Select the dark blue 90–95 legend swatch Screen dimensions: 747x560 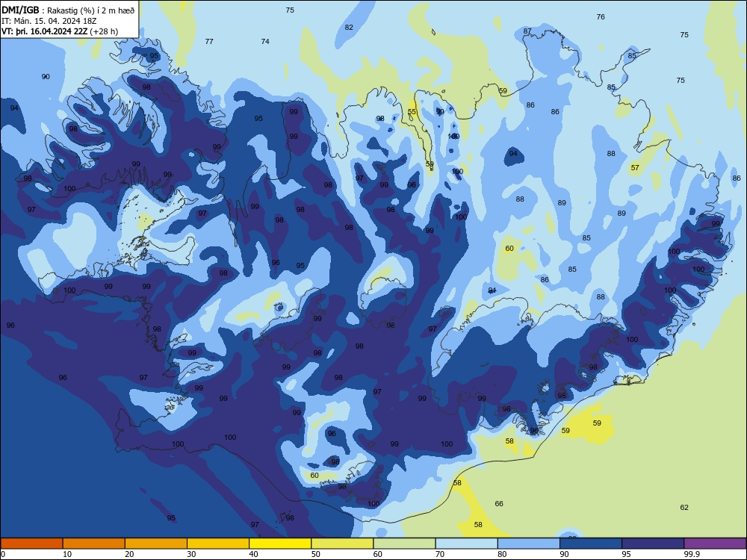pos(591,544)
